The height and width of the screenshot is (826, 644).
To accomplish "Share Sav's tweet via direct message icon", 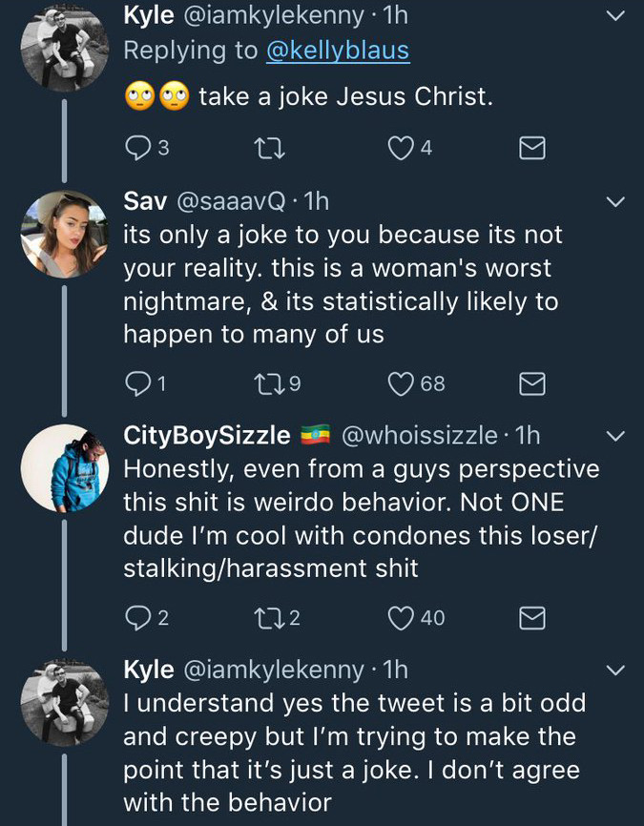I will (531, 383).
